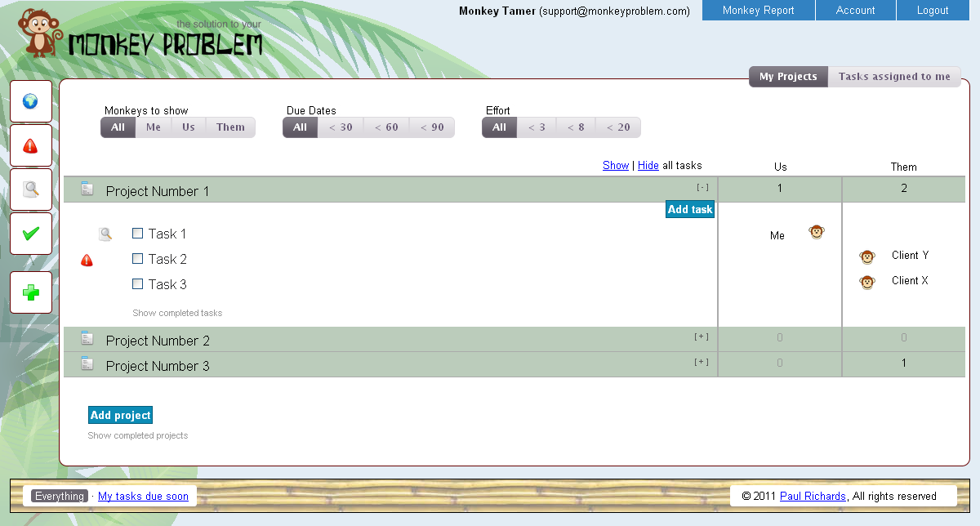Collapse Project Number 1
980x526 pixels.
pos(702,186)
